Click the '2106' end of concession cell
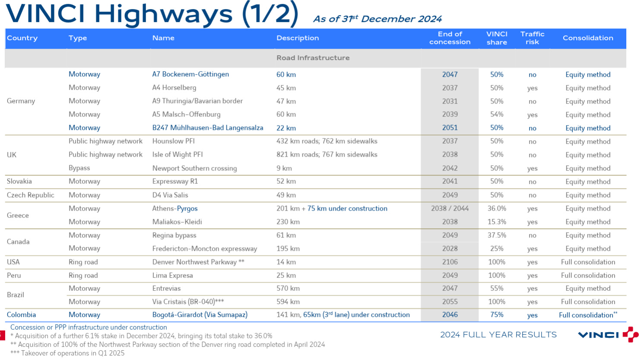The image size is (644, 362). (450, 262)
